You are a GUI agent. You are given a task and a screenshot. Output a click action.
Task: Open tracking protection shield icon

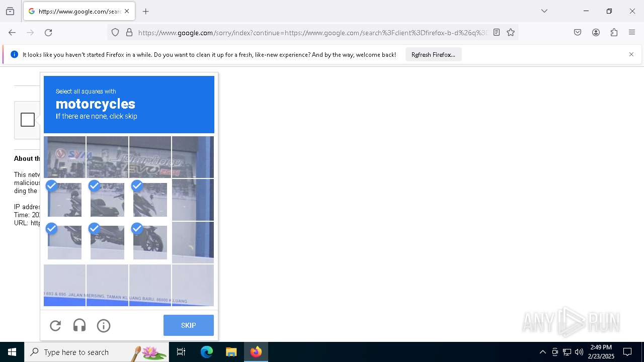tap(115, 33)
